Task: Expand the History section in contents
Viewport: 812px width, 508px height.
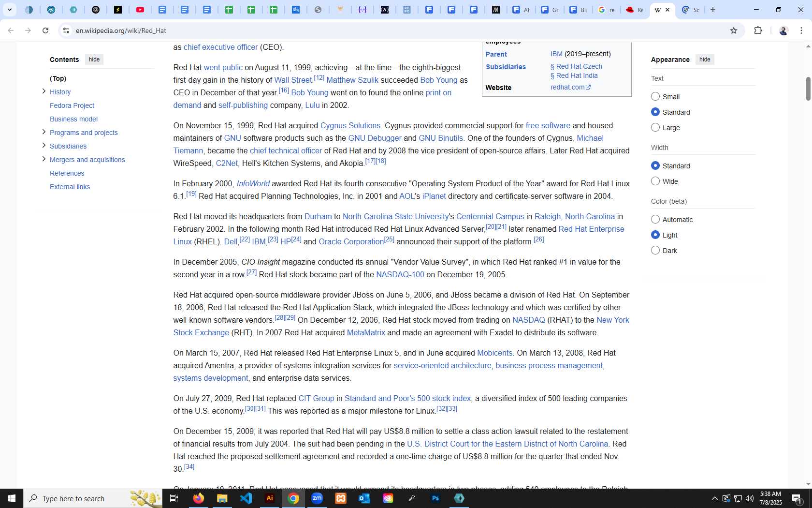Action: [44, 91]
